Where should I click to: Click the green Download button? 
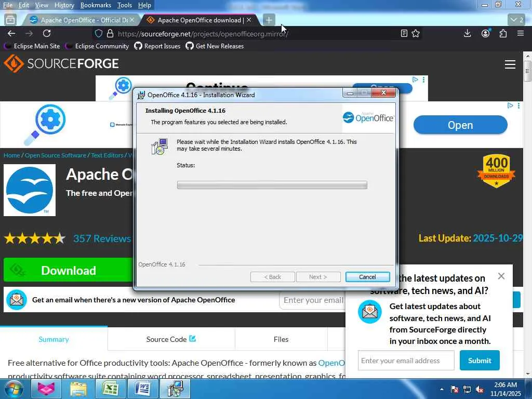point(68,270)
